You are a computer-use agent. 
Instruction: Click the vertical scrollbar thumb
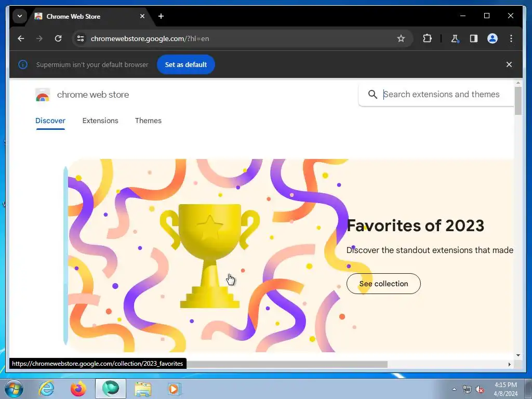518,101
